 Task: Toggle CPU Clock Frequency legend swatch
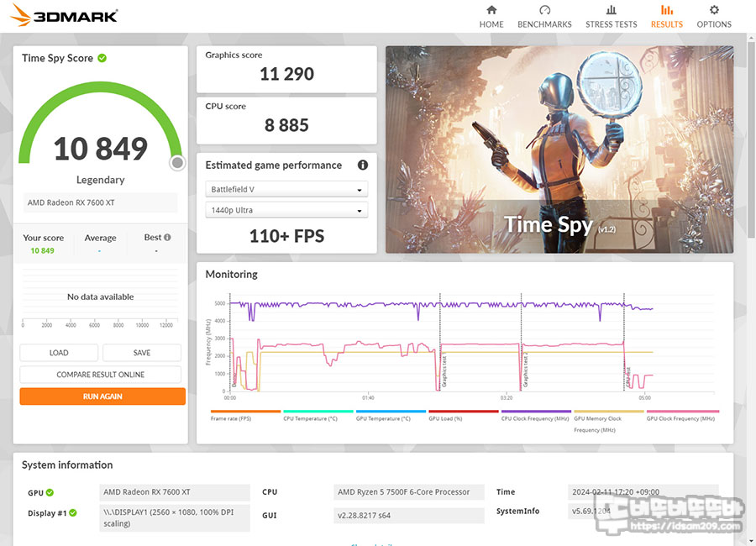[536, 412]
